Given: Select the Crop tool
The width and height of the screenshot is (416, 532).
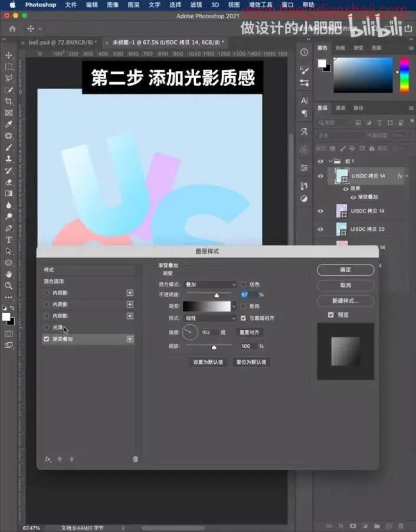Looking at the screenshot, I should (x=9, y=101).
